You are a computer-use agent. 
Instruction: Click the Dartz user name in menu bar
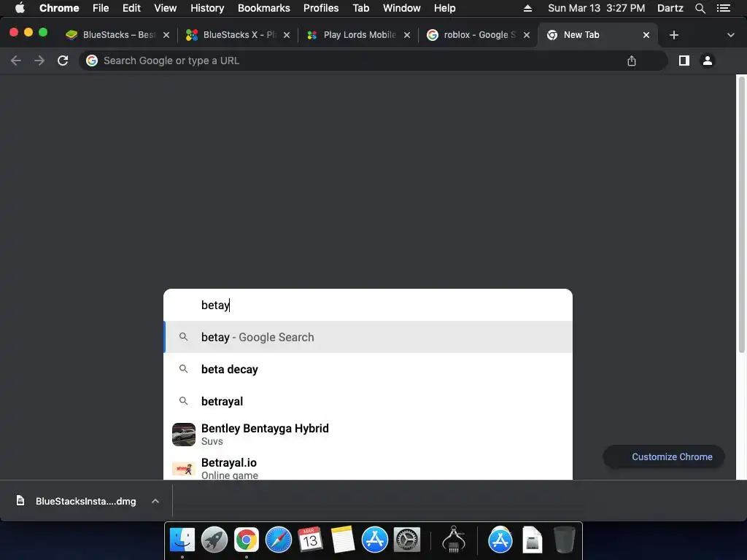point(670,8)
